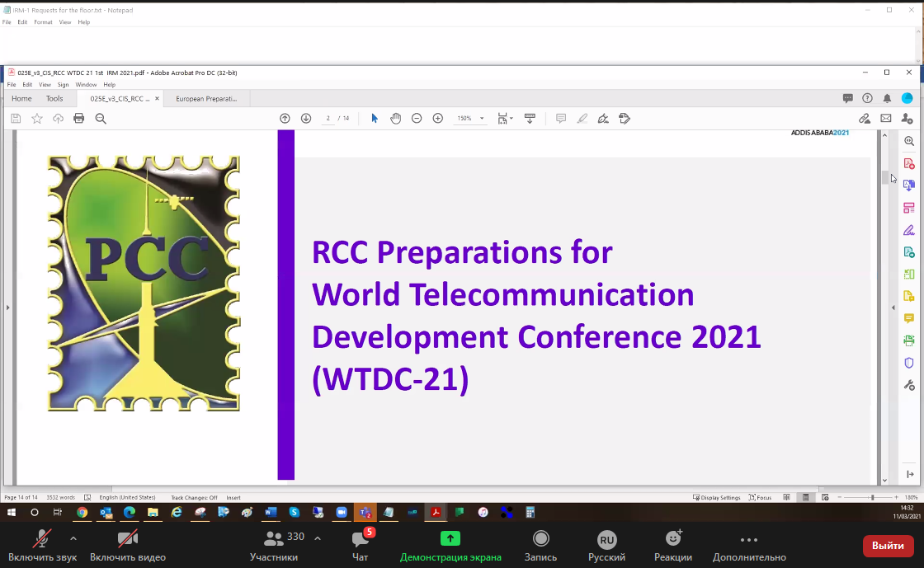Expand the page fit options arrow
Image resolution: width=924 pixels, height=568 pixels.
pyautogui.click(x=511, y=119)
